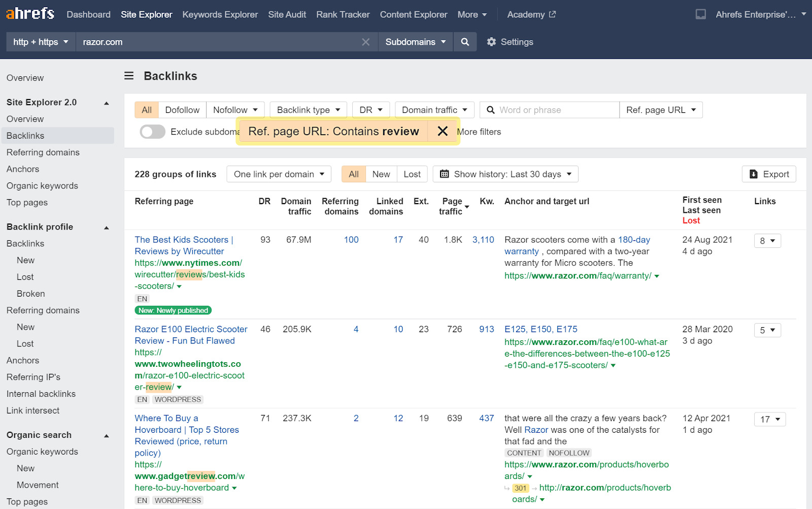The width and height of the screenshot is (812, 509).
Task: Expand the Show history date dropdown
Action: [x=505, y=174]
